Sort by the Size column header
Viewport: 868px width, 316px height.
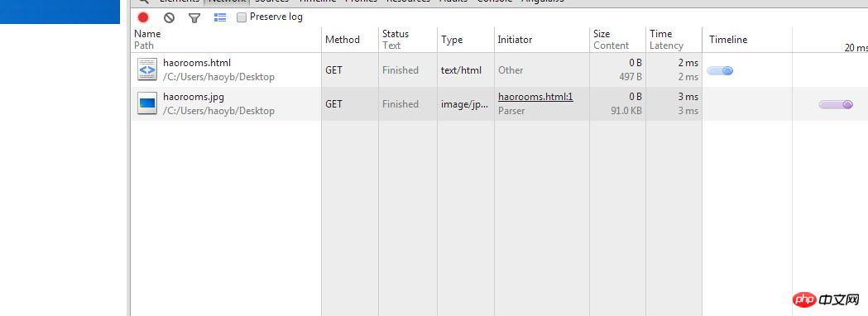602,34
